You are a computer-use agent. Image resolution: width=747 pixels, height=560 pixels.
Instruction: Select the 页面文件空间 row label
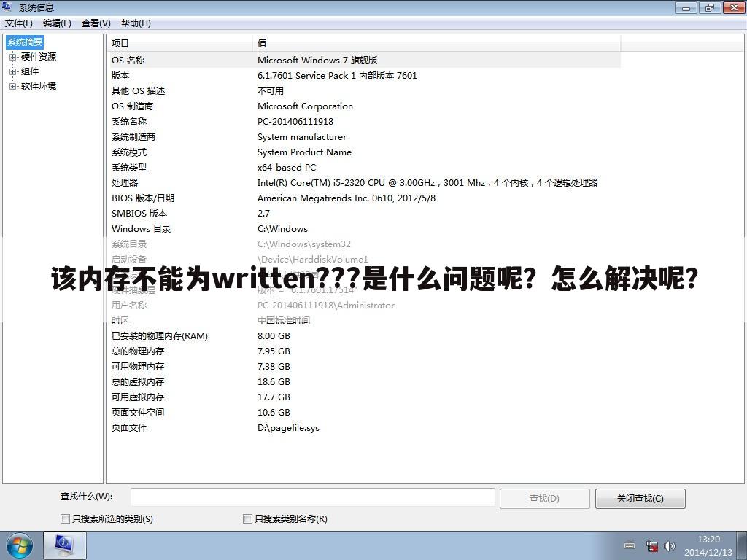click(138, 412)
